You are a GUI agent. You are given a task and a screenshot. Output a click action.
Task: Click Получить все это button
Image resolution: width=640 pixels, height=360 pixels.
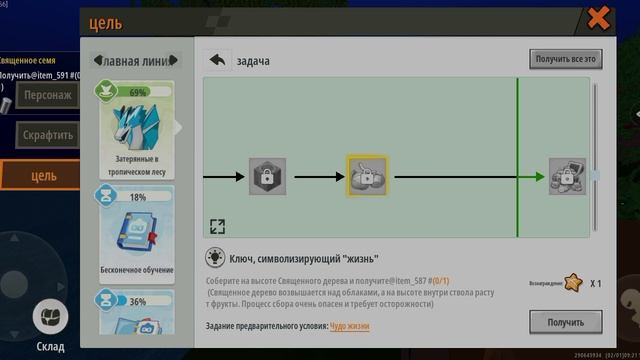(x=565, y=59)
